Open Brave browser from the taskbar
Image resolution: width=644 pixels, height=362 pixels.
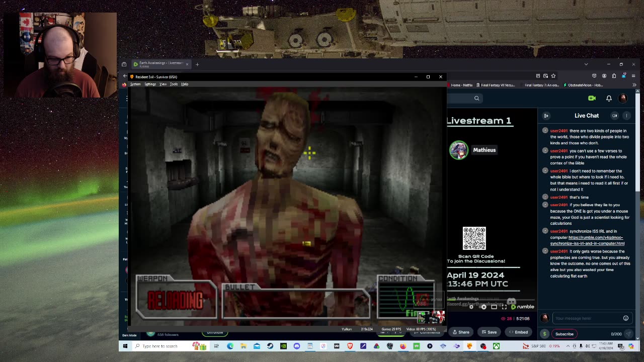click(x=350, y=346)
